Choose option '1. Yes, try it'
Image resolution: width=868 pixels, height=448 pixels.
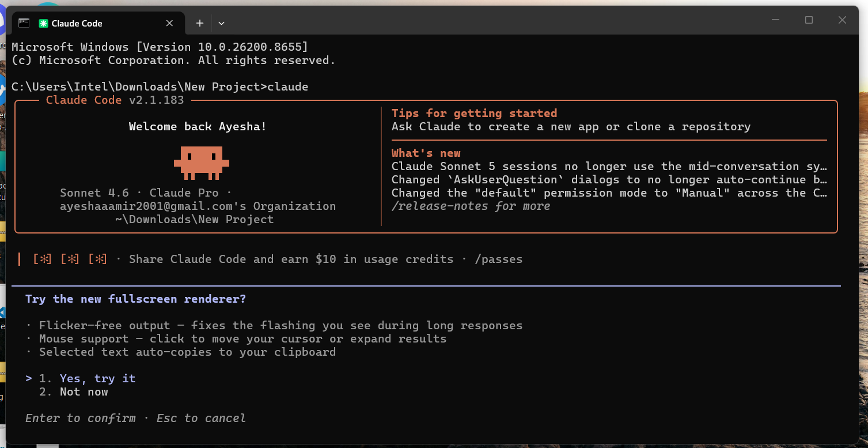tap(81, 378)
